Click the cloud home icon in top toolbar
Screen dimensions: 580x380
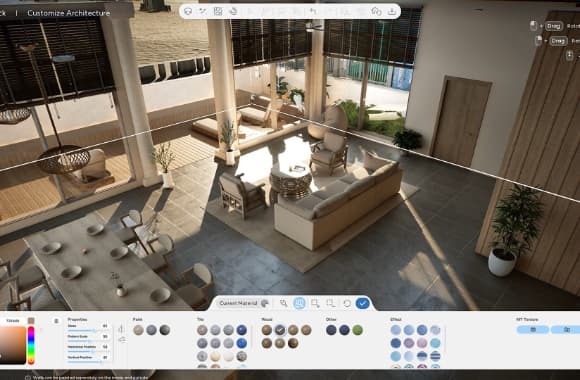tap(376, 11)
